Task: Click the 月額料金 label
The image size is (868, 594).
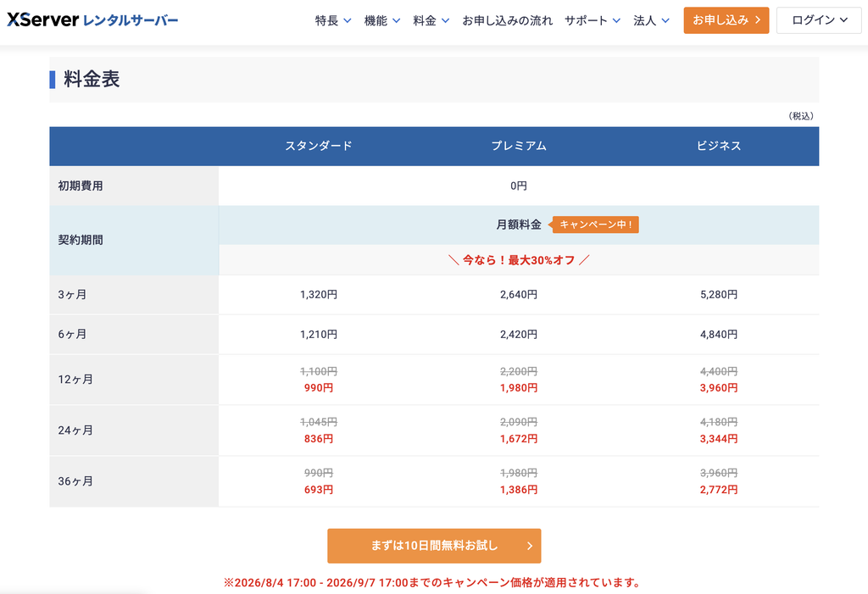Action: click(x=519, y=225)
